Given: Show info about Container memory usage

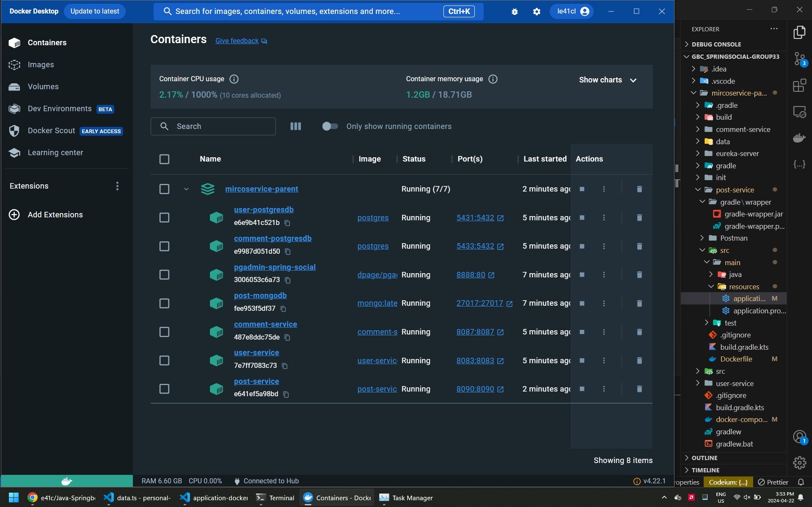Looking at the screenshot, I should (493, 79).
